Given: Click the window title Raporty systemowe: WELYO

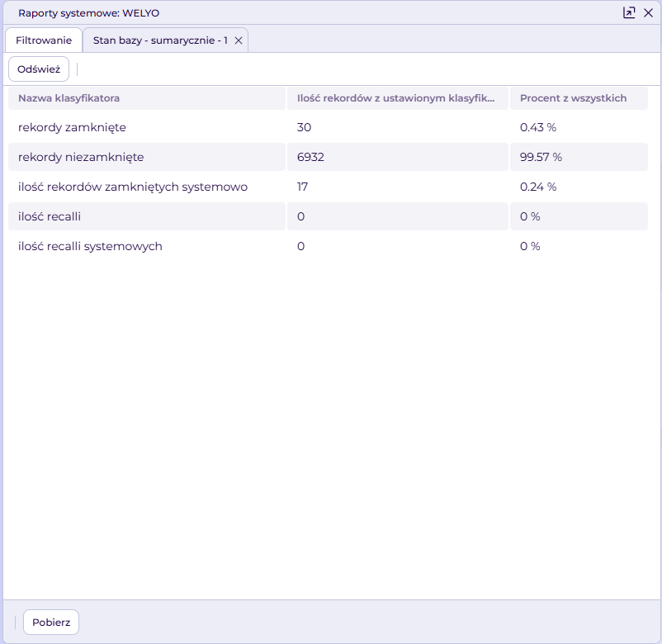Looking at the screenshot, I should click(x=88, y=13).
